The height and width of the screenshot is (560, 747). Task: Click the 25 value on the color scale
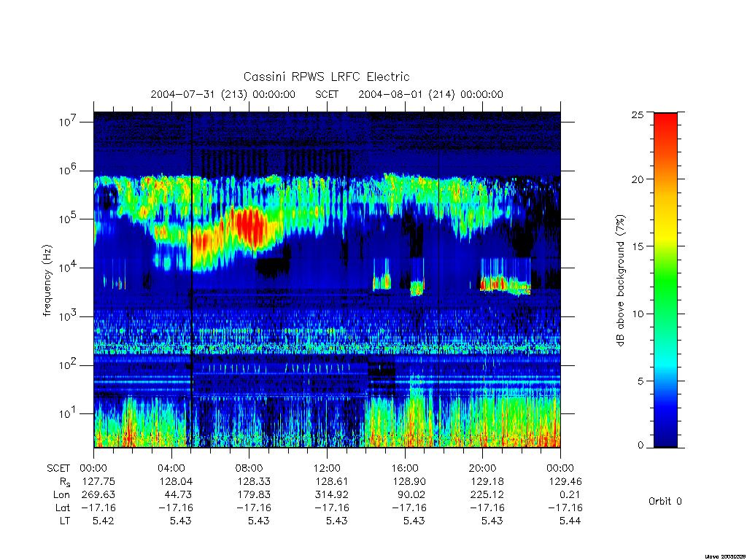(x=638, y=114)
